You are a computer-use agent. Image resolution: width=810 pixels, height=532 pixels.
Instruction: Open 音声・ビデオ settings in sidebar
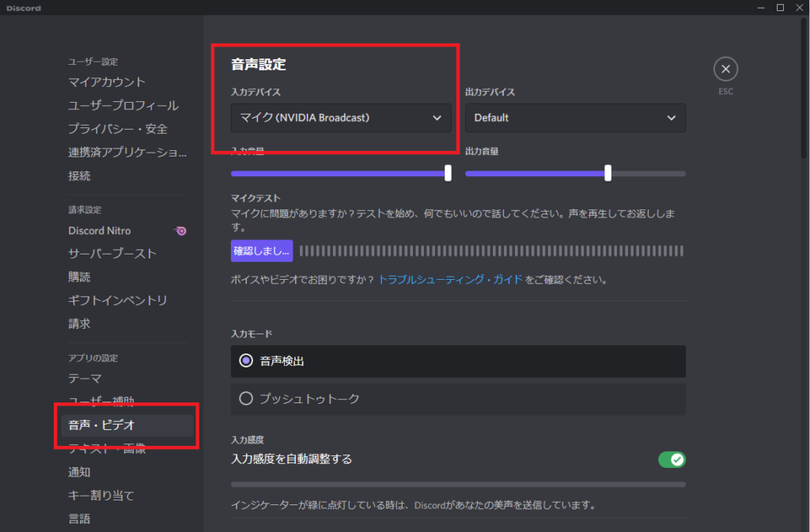pos(101,425)
